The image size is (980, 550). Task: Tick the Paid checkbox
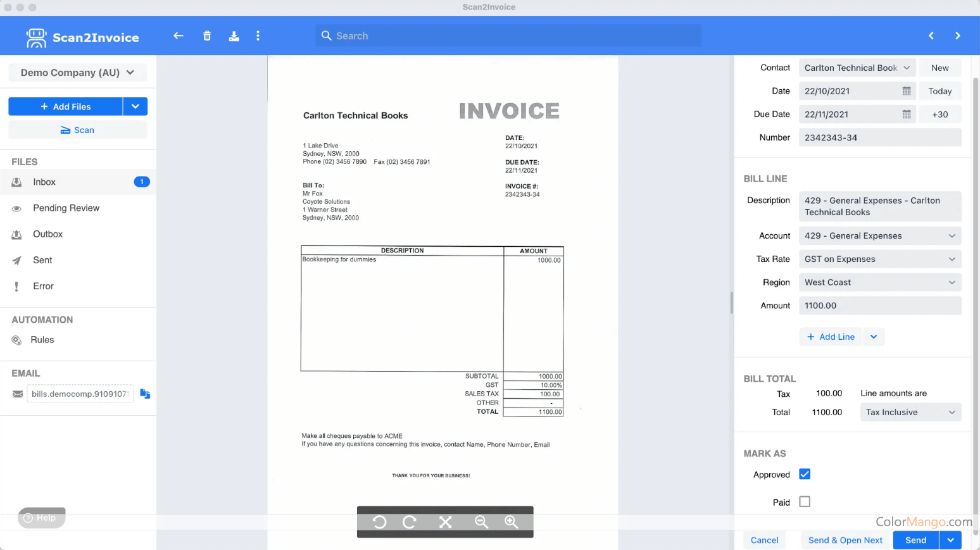805,502
